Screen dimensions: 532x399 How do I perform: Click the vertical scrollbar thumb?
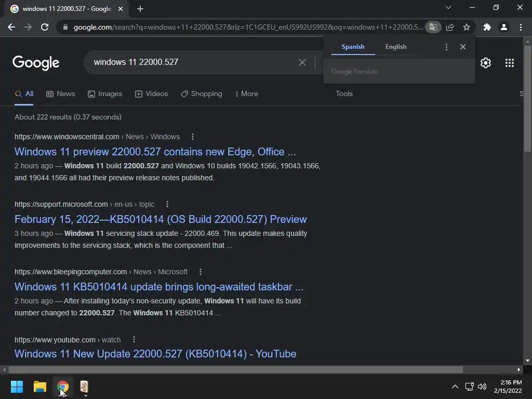pos(527,98)
